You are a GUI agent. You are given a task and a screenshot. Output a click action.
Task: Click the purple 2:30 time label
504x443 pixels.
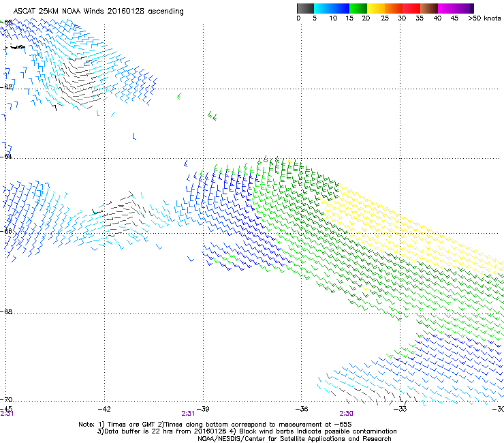click(x=346, y=414)
